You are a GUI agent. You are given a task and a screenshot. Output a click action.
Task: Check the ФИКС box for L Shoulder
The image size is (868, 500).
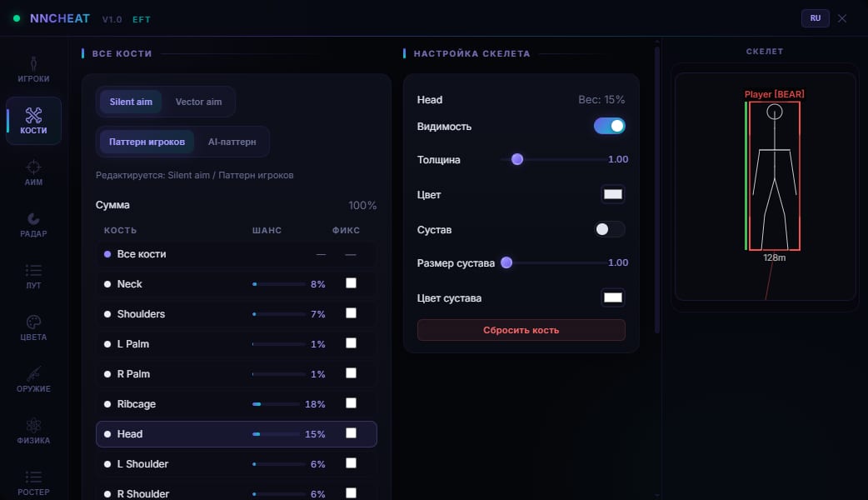pyautogui.click(x=351, y=462)
